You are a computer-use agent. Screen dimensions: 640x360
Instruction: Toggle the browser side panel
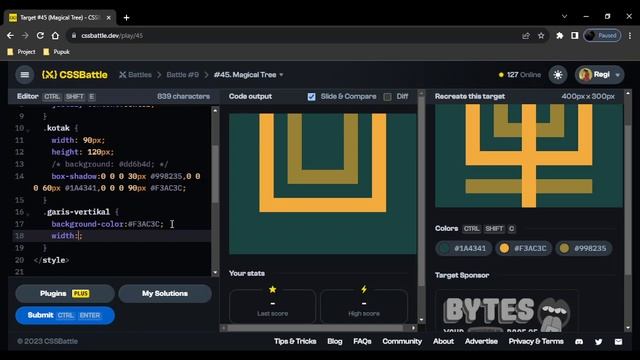pos(575,36)
